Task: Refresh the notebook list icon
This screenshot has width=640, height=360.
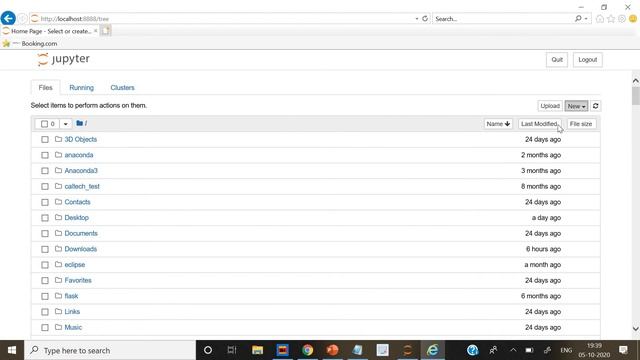Action: pyautogui.click(x=596, y=106)
